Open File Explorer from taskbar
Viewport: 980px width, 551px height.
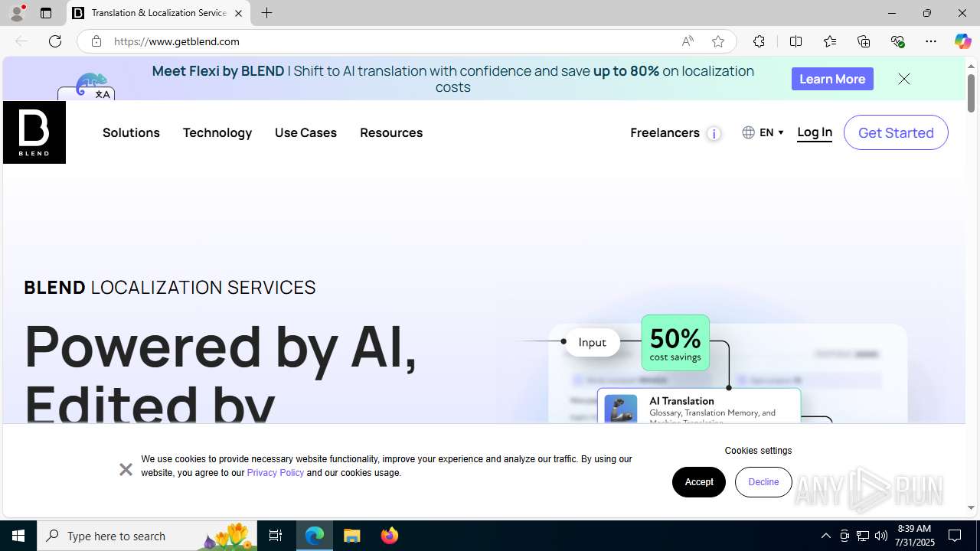tap(352, 536)
